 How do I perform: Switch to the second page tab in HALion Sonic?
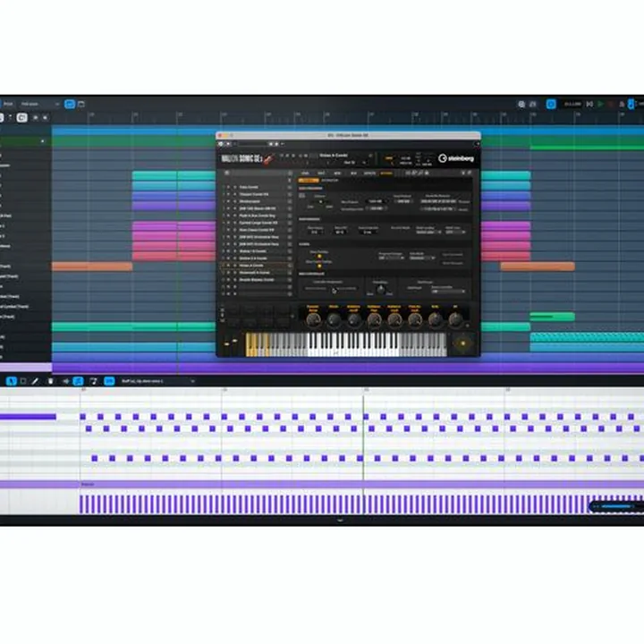click(321, 174)
